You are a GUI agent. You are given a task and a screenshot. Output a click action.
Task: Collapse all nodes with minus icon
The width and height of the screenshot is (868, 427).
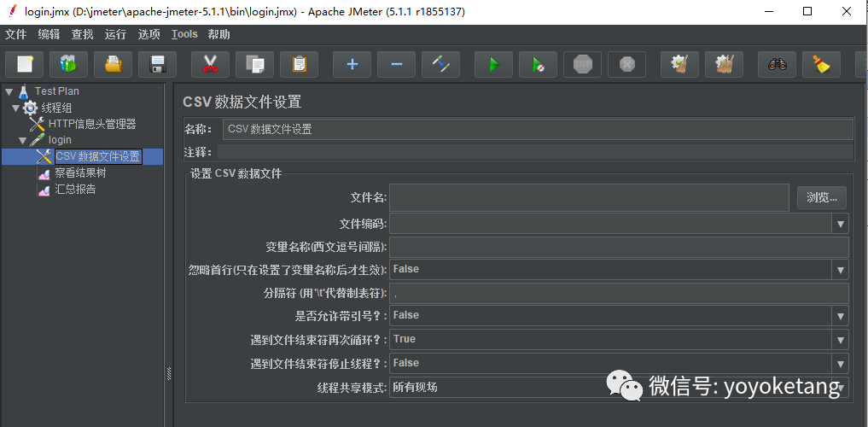pos(396,65)
